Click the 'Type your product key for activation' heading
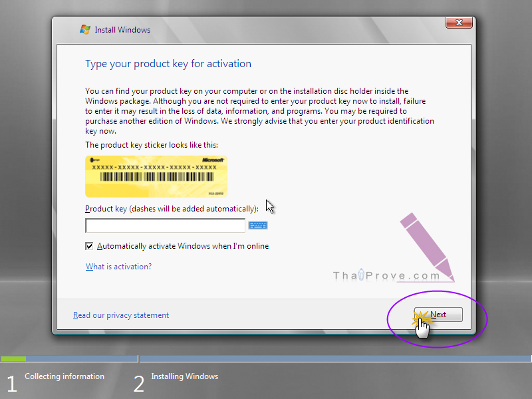The height and width of the screenshot is (399, 532). [x=168, y=64]
